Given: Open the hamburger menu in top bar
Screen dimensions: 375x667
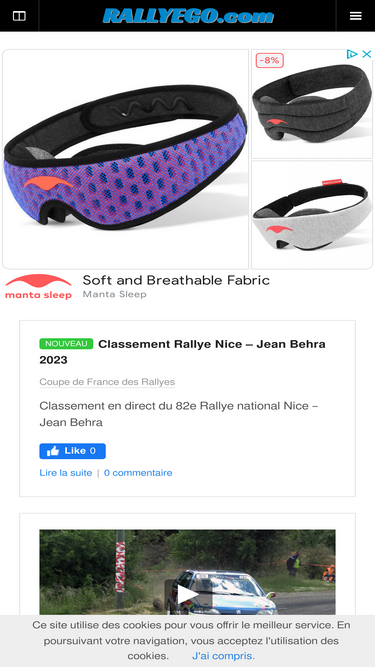Looking at the screenshot, I should pyautogui.click(x=355, y=16).
